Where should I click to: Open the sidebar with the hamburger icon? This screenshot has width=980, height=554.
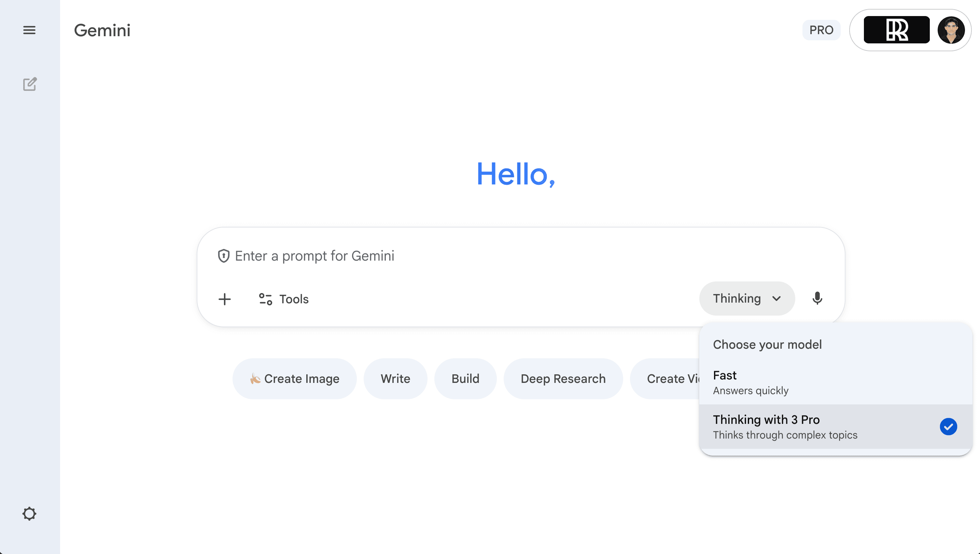[29, 30]
